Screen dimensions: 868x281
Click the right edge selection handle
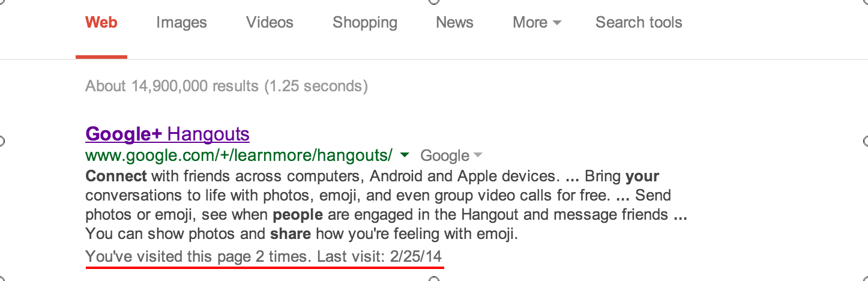point(866,141)
